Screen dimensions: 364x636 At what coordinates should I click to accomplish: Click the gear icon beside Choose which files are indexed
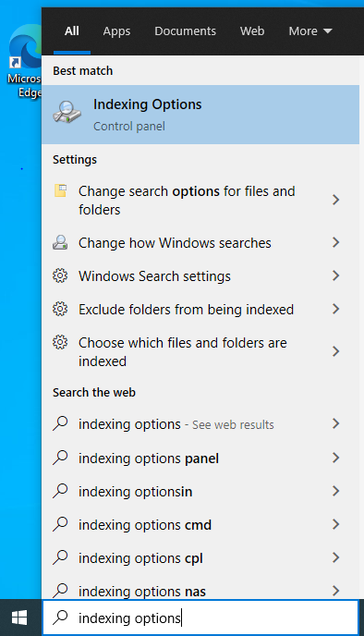click(x=60, y=342)
